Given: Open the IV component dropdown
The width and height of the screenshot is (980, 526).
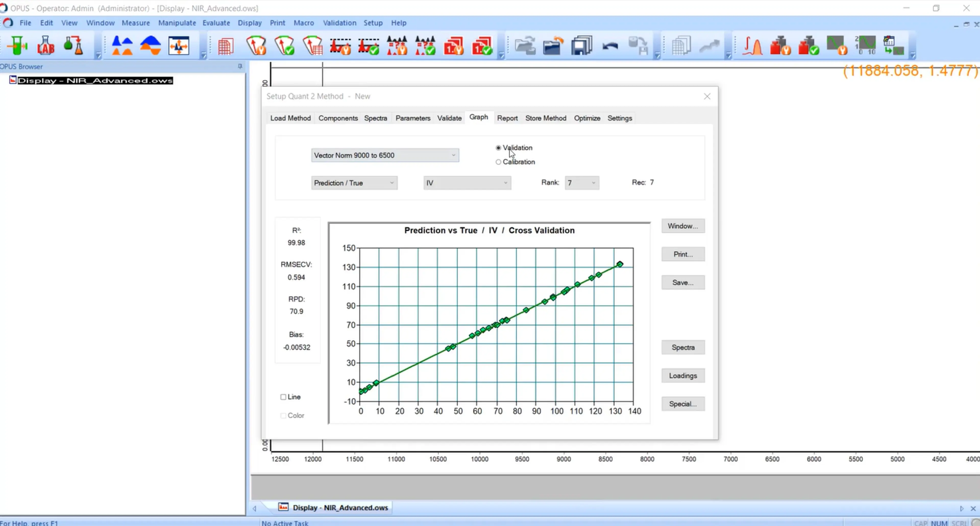Looking at the screenshot, I should coord(467,183).
